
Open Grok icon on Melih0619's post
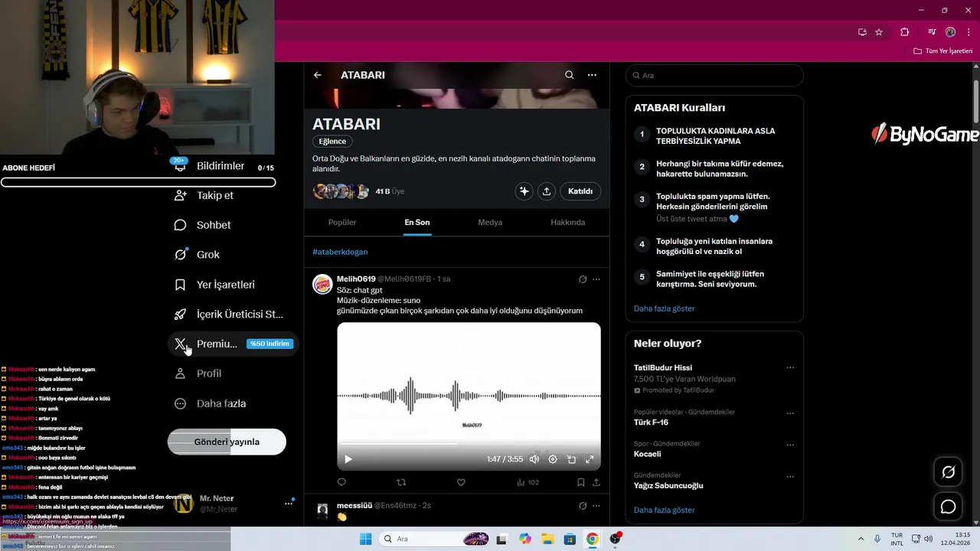click(x=583, y=279)
